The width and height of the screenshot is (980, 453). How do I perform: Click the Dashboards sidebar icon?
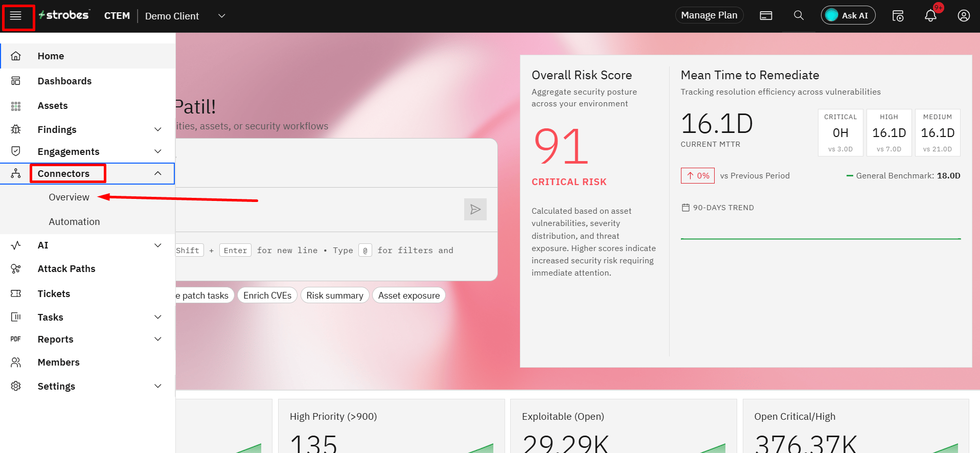tap(16, 81)
